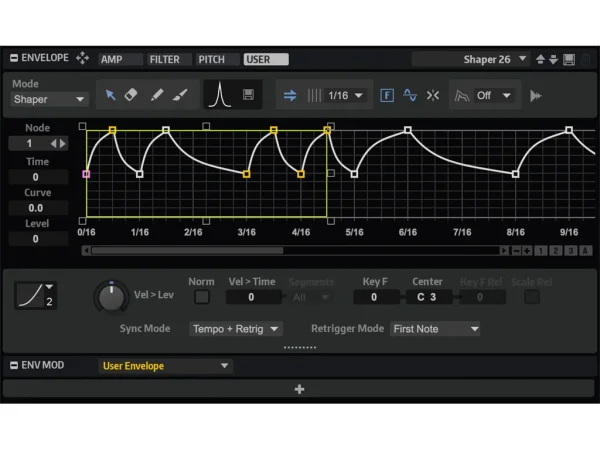Click the plus bar to add modulation
The width and height of the screenshot is (600, 450).
click(x=299, y=389)
